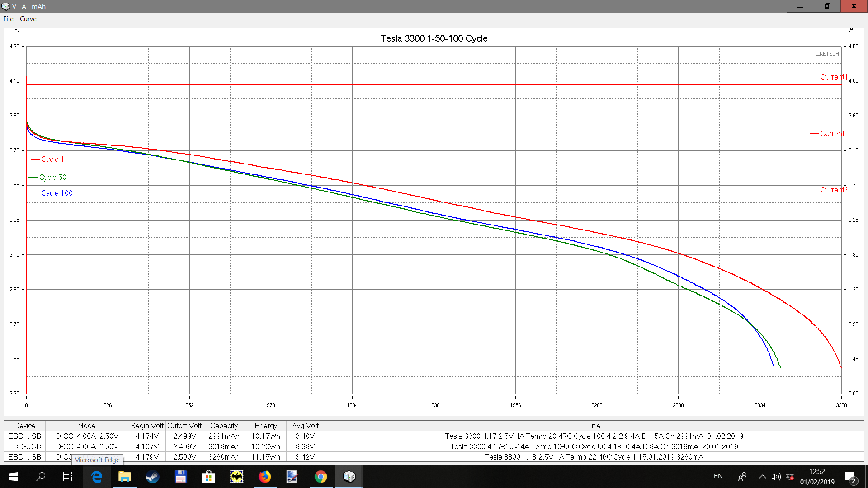Open Steam from the taskbar

(152, 476)
